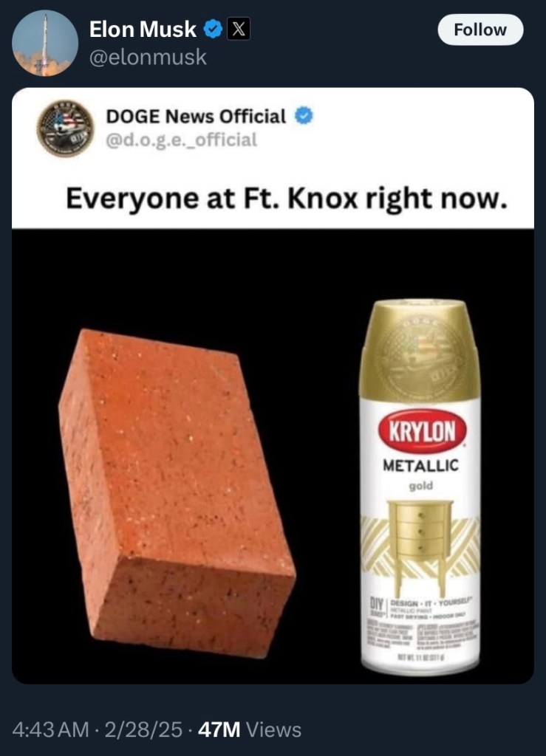Open the red brick image

[177, 492]
